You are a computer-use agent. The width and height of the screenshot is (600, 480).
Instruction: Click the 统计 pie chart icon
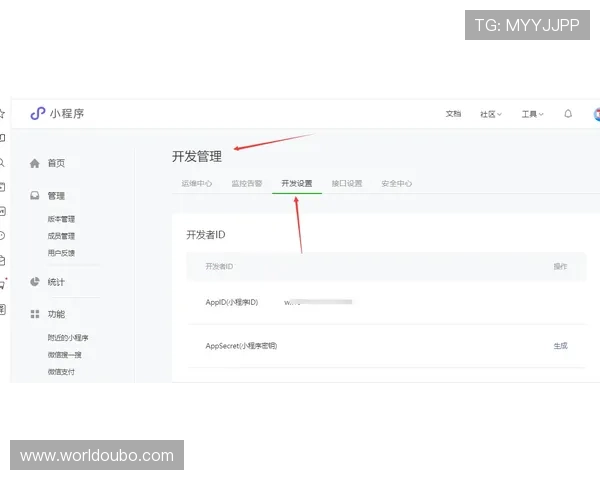pyautogui.click(x=34, y=282)
